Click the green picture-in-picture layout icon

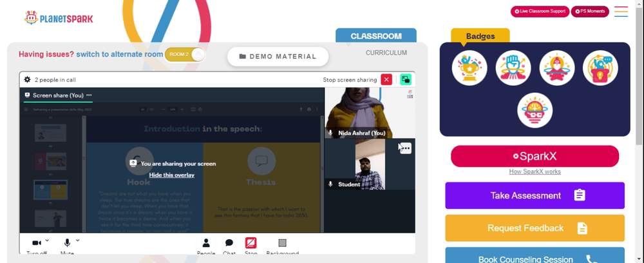coord(406,80)
